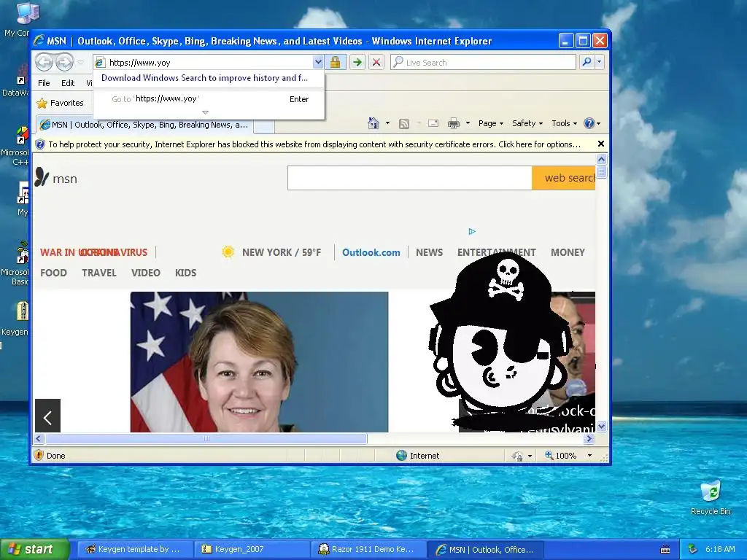The width and height of the screenshot is (747, 560).
Task: Click the Windows start button
Action: [34, 549]
